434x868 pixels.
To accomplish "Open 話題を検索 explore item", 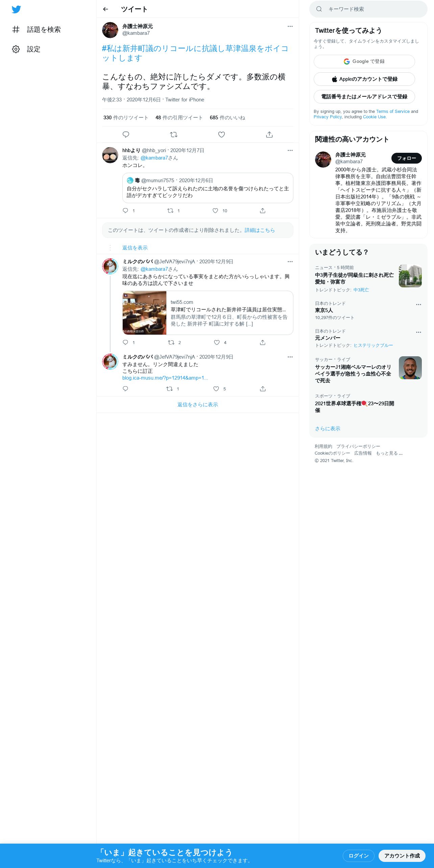I will [37, 30].
